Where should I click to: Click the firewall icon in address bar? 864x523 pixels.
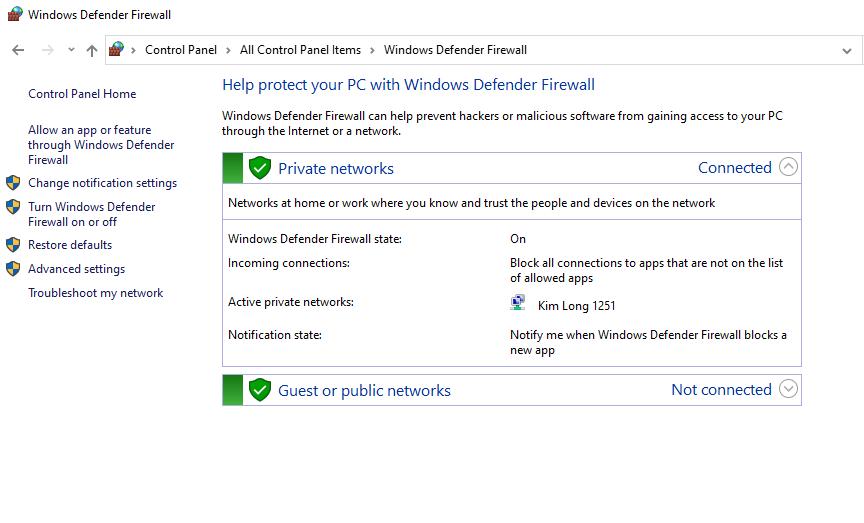click(116, 50)
